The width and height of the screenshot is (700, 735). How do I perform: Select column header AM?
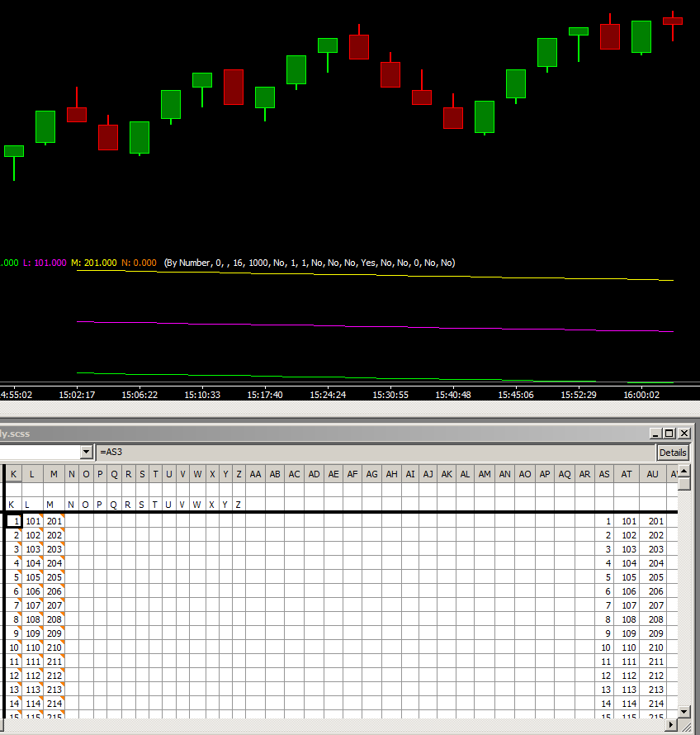pyautogui.click(x=485, y=474)
